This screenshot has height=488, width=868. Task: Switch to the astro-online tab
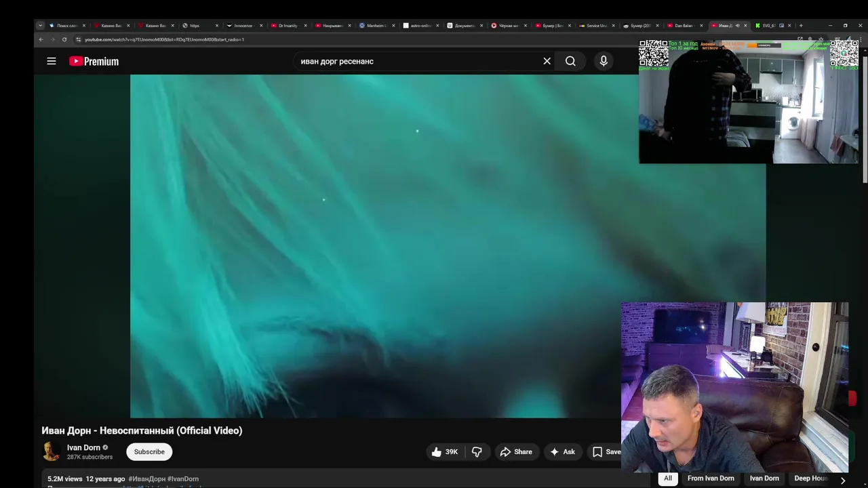(x=419, y=26)
